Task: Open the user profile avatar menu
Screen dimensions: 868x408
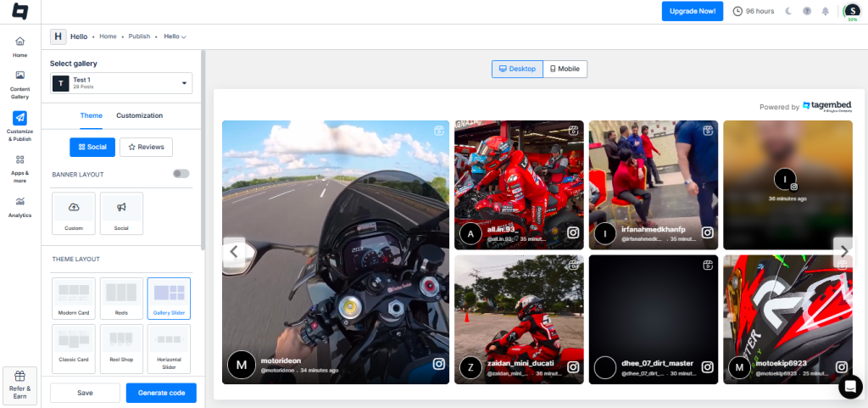Action: [852, 11]
